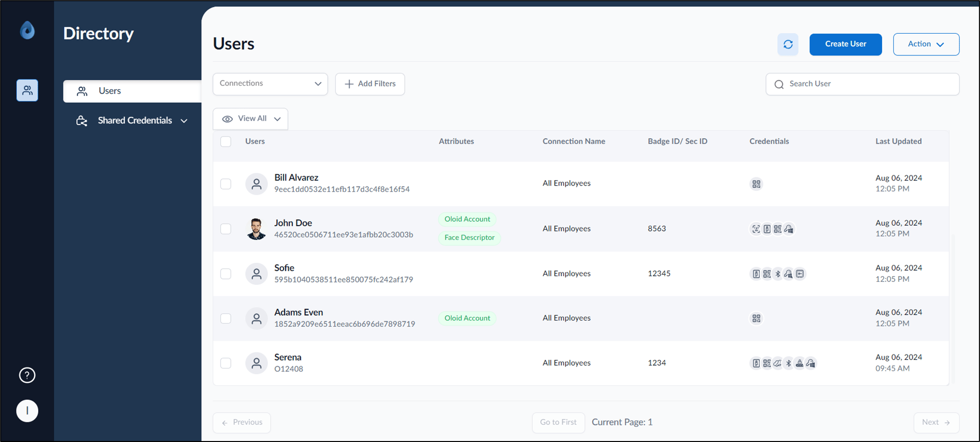Click John Doe's Windows key credential icon
This screenshot has height=442, width=980.
tap(789, 229)
